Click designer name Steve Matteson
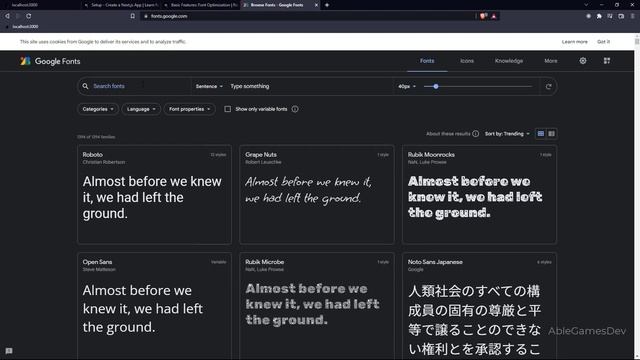The width and height of the screenshot is (640, 360). point(99,269)
